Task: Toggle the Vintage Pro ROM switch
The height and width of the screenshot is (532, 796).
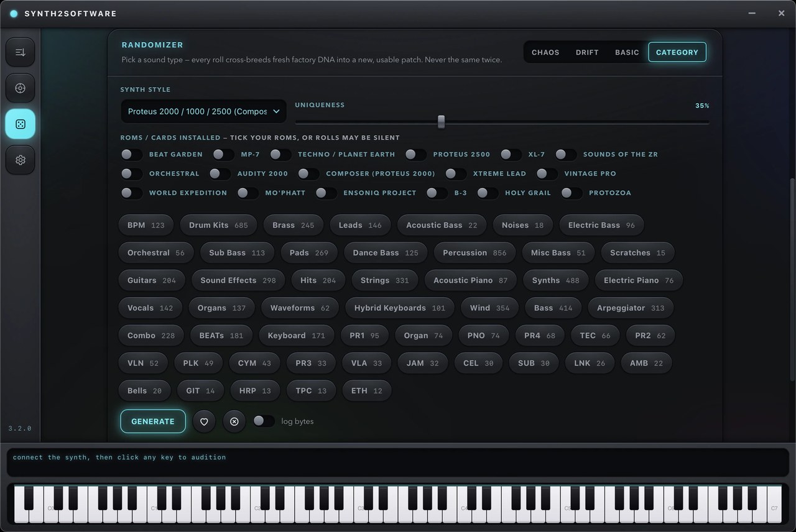Action: click(x=547, y=173)
